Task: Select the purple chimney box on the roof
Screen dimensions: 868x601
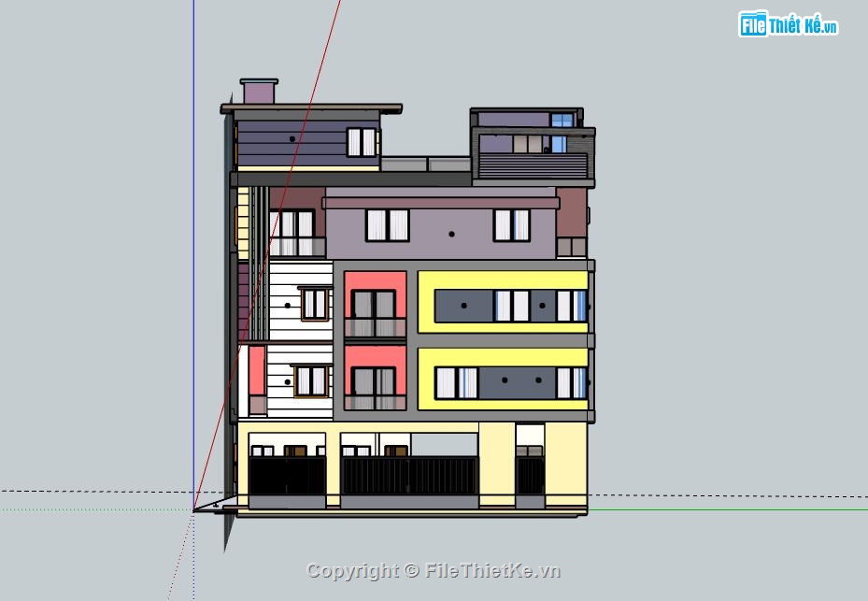Action: tap(259, 92)
